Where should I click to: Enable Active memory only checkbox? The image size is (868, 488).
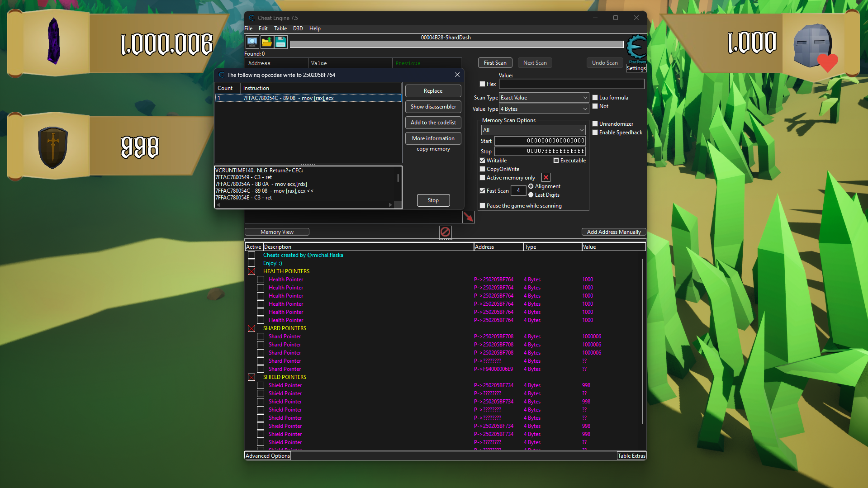click(482, 178)
